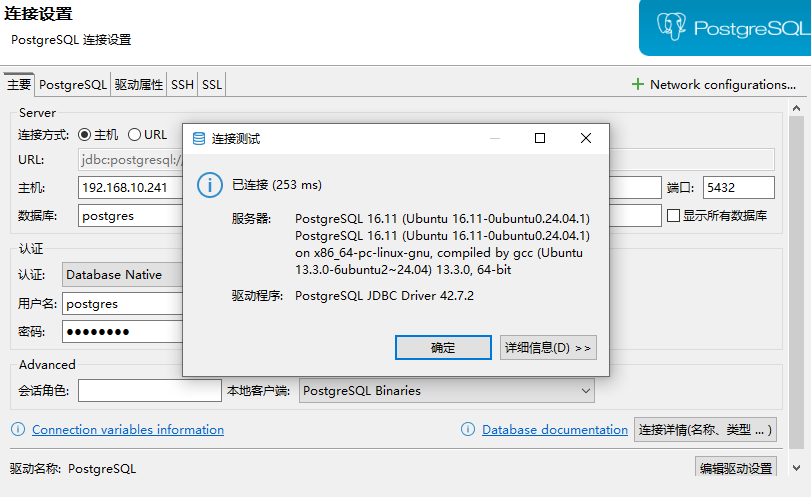Click the blue info icon next to 已连接
This screenshot has width=811, height=497.
(209, 185)
